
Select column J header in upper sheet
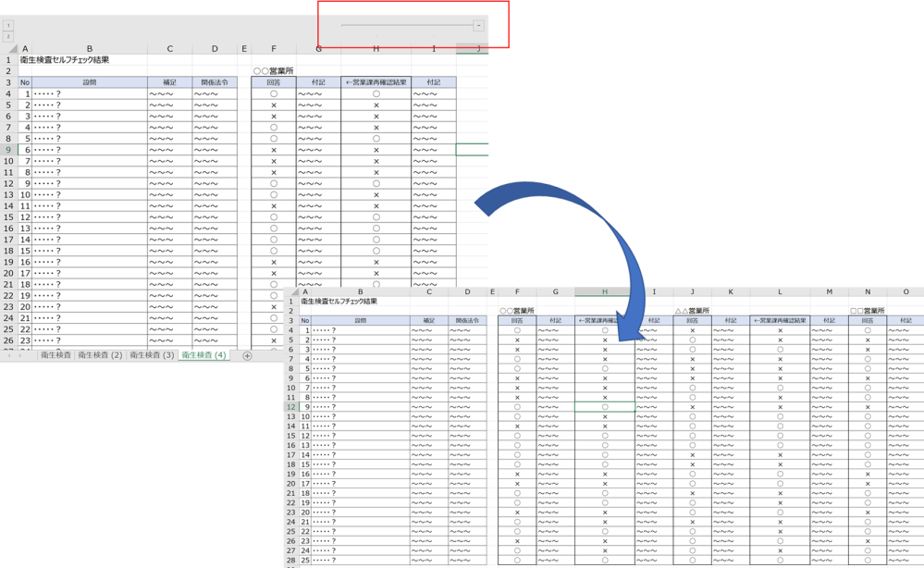click(x=476, y=49)
